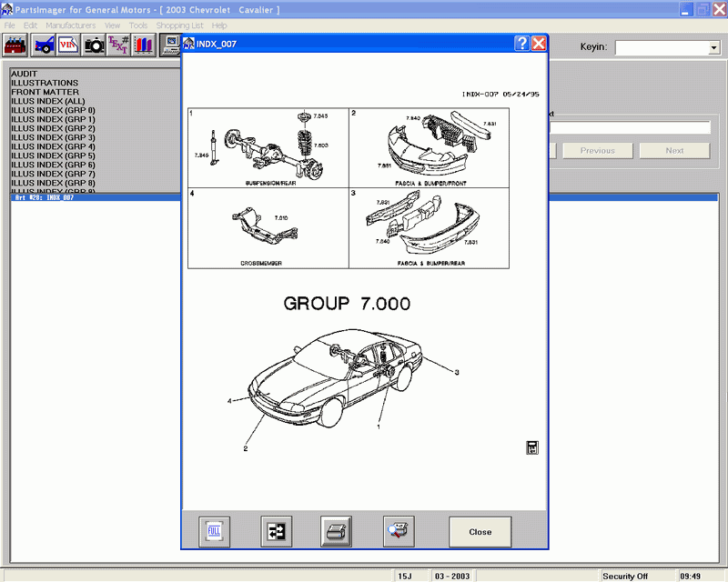Click the red factory manufacturers toolbar icon
Screen dimensions: 728x582
(15, 45)
